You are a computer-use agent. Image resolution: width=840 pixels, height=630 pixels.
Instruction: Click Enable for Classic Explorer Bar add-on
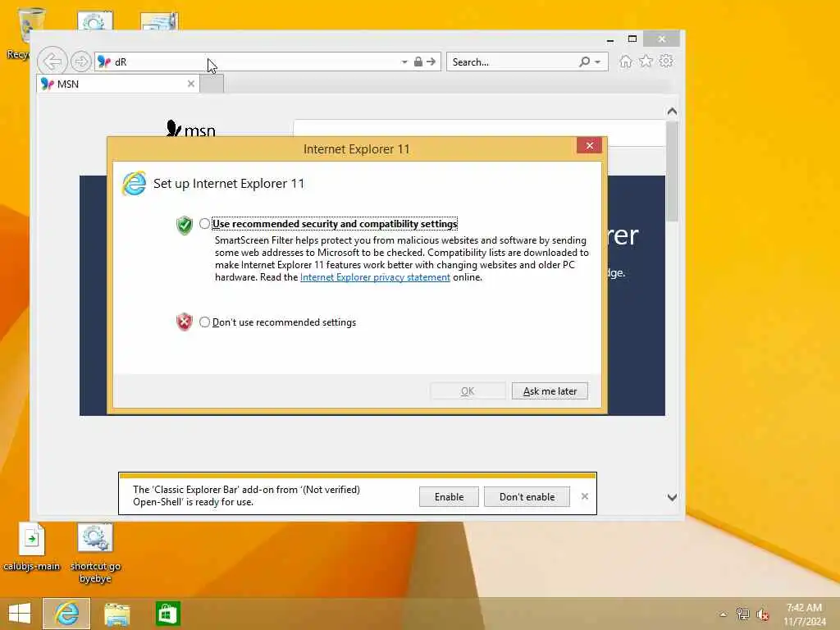449,496
